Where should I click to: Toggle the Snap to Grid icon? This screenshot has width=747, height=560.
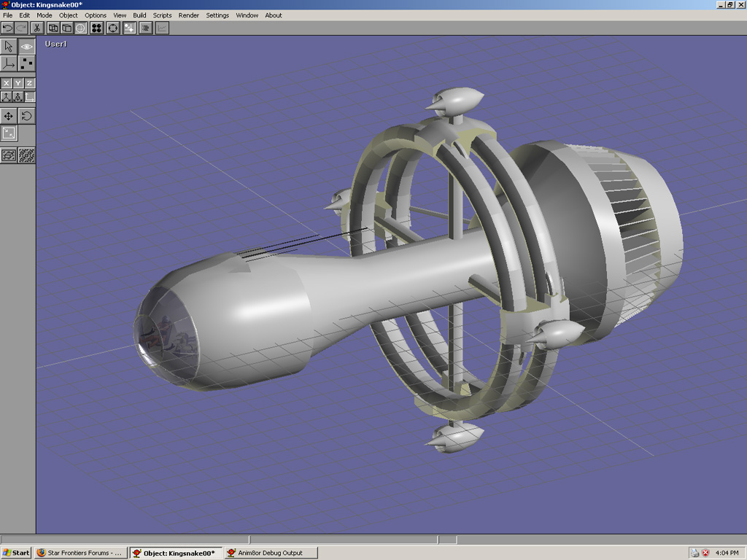point(129,28)
